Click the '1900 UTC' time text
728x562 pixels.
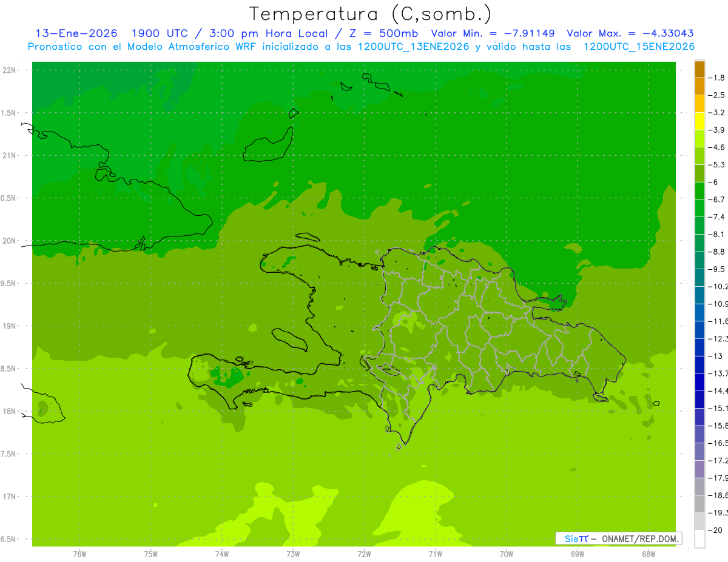[160, 33]
